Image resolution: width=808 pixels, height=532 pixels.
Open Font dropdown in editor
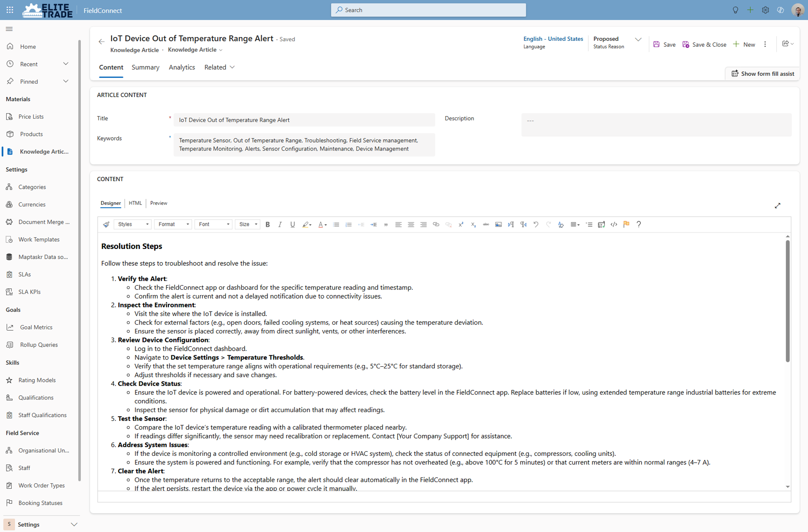pos(213,225)
